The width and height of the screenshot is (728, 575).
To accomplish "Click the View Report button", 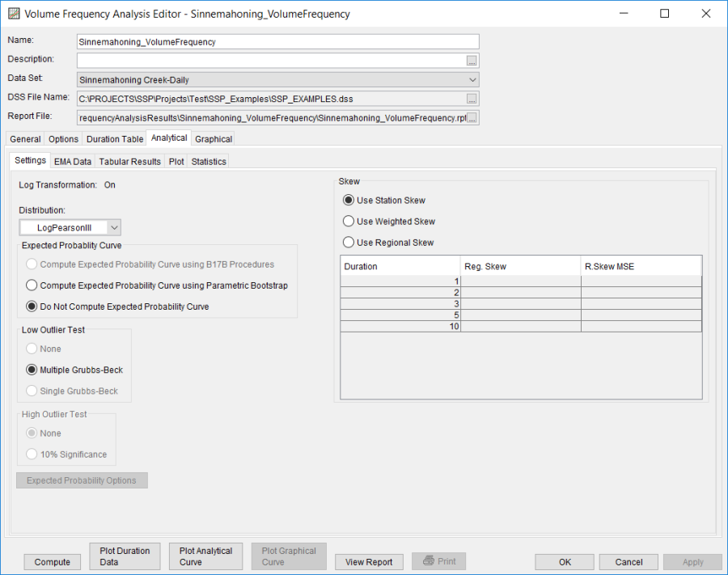I will [369, 562].
